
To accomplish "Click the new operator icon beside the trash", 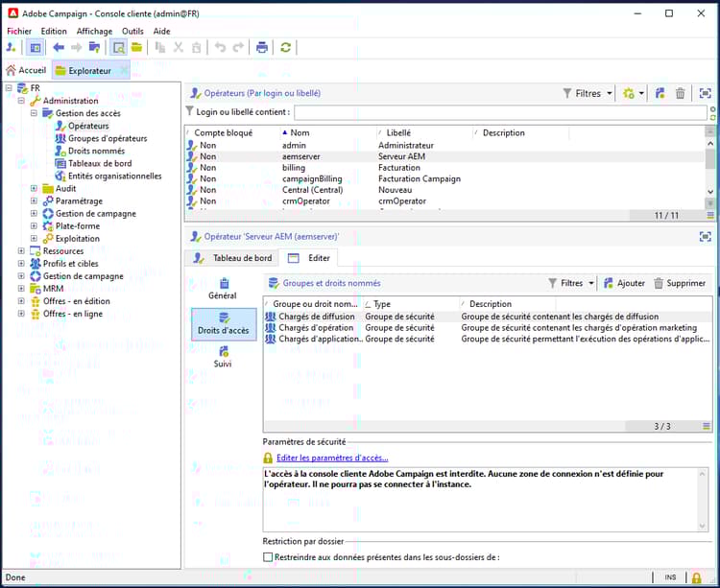I will (x=660, y=93).
